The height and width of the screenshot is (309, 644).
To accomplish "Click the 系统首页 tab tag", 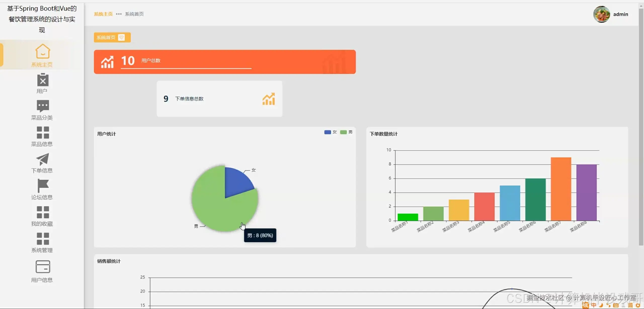I will (106, 38).
